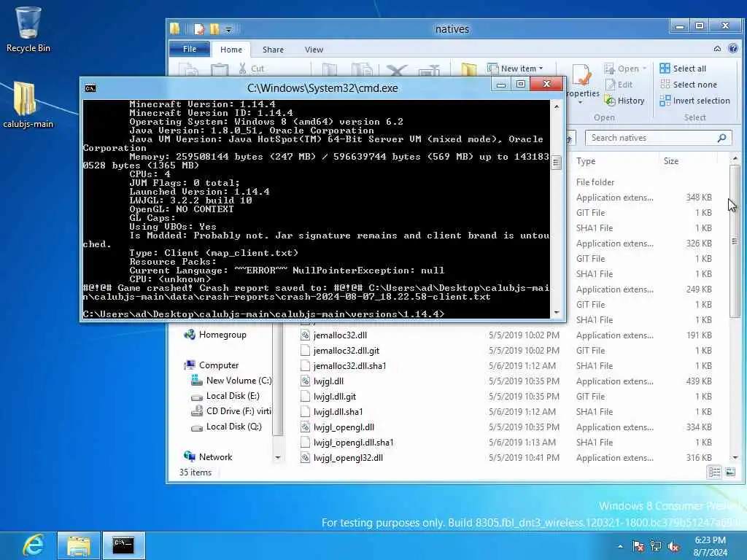Open the network icon in the system tray

656,546
